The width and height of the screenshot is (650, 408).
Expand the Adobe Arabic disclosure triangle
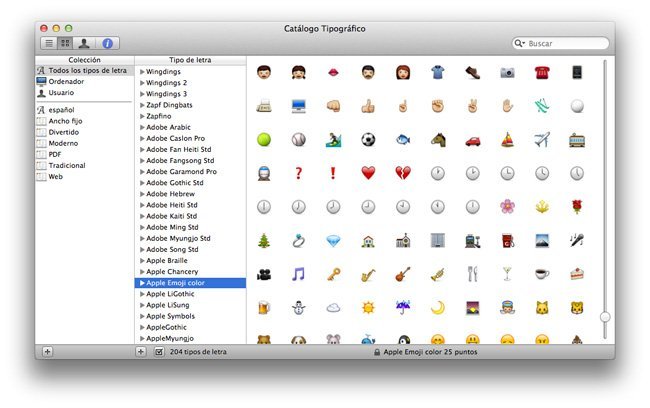[x=142, y=127]
